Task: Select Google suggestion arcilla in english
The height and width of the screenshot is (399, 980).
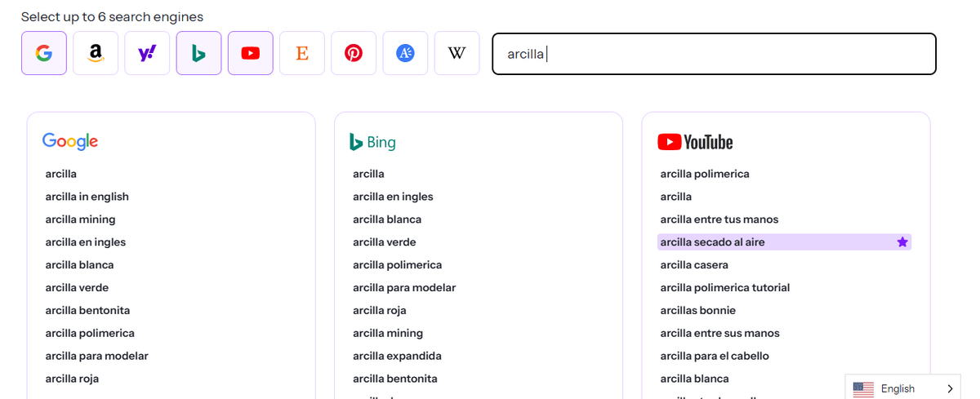Action: point(87,197)
